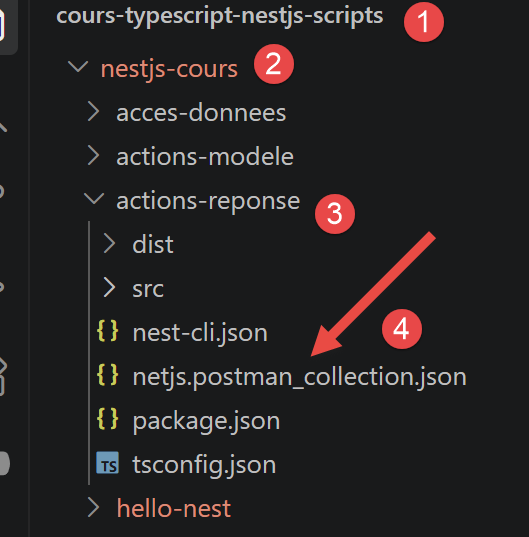529x537 pixels.
Task: Open the tsconfig.json file
Action: coord(204,465)
